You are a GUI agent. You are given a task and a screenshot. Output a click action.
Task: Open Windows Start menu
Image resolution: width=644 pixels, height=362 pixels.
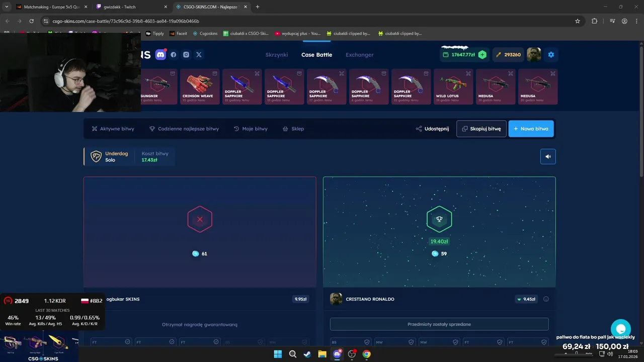(x=278, y=354)
